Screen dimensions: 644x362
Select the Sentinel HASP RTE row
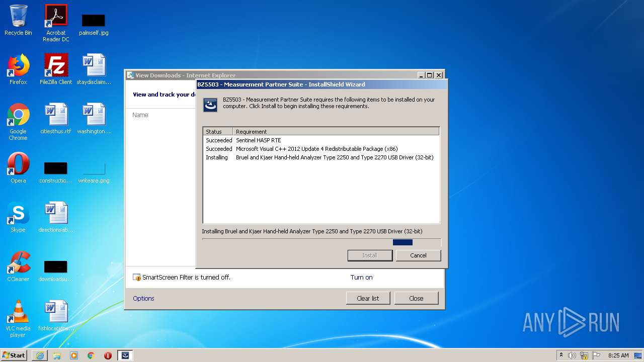coord(321,140)
